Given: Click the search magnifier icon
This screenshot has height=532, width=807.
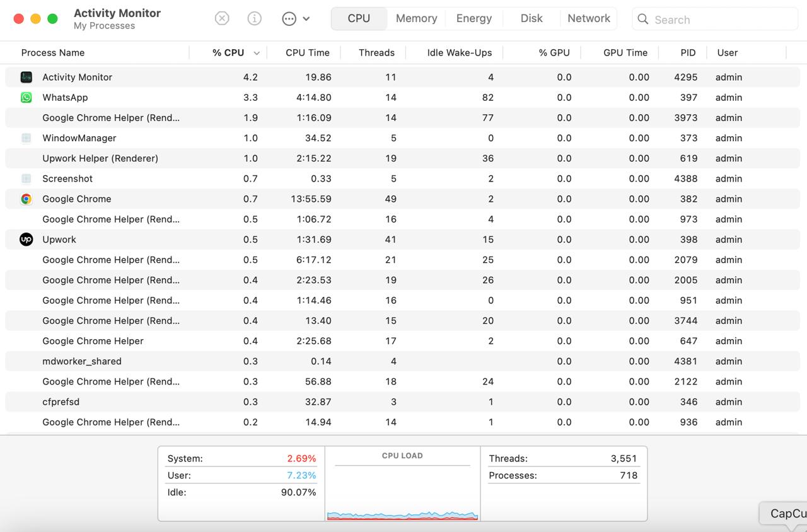Looking at the screenshot, I should [643, 20].
